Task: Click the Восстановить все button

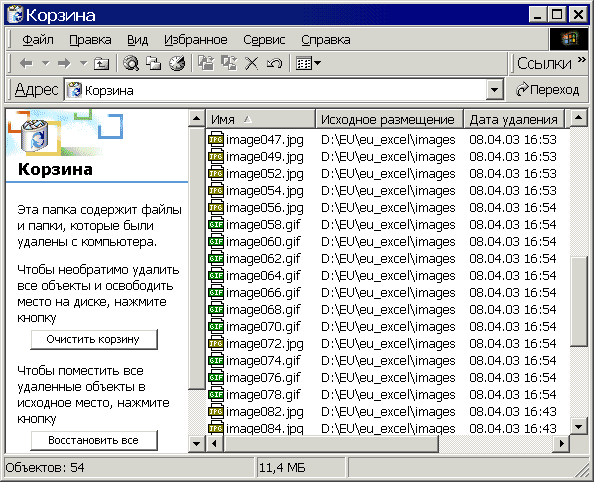Action: [x=94, y=440]
